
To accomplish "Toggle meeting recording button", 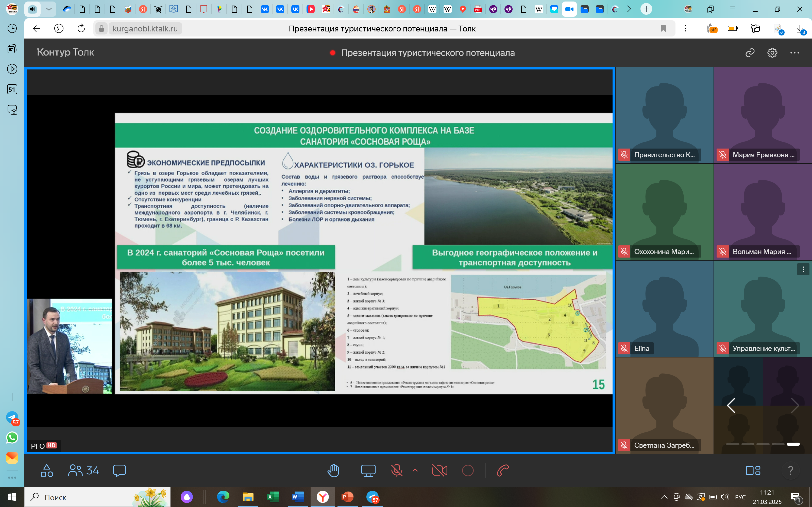I will (x=468, y=470).
